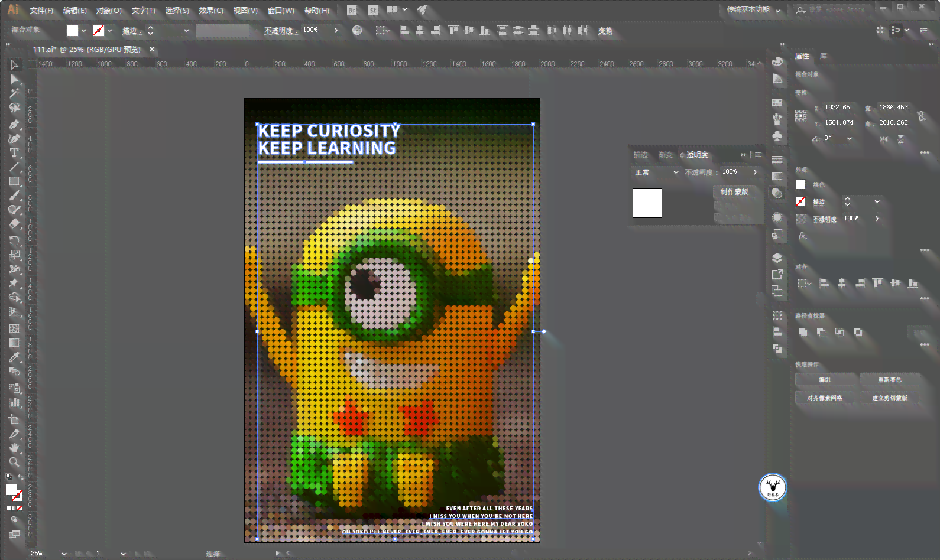940x560 pixels.
Task: Select the Direct Selection tool
Action: [15, 79]
